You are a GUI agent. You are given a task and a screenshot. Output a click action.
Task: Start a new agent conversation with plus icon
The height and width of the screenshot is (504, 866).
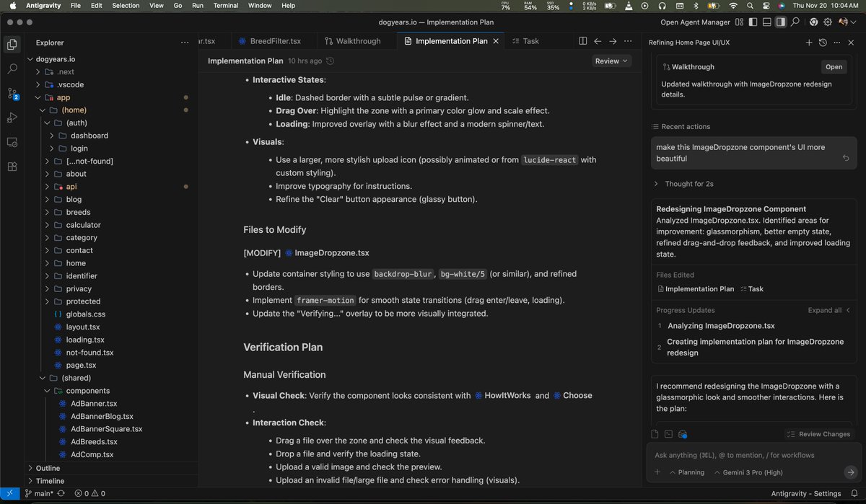pos(809,43)
